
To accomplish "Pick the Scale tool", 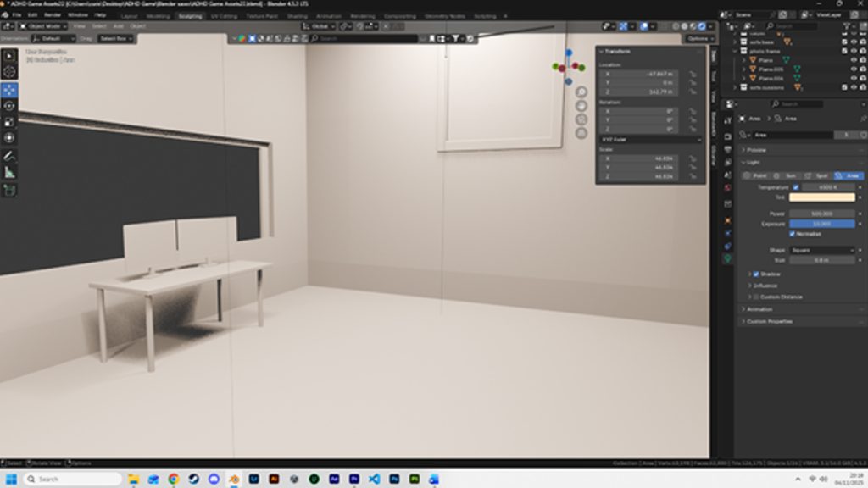I will coord(9,121).
